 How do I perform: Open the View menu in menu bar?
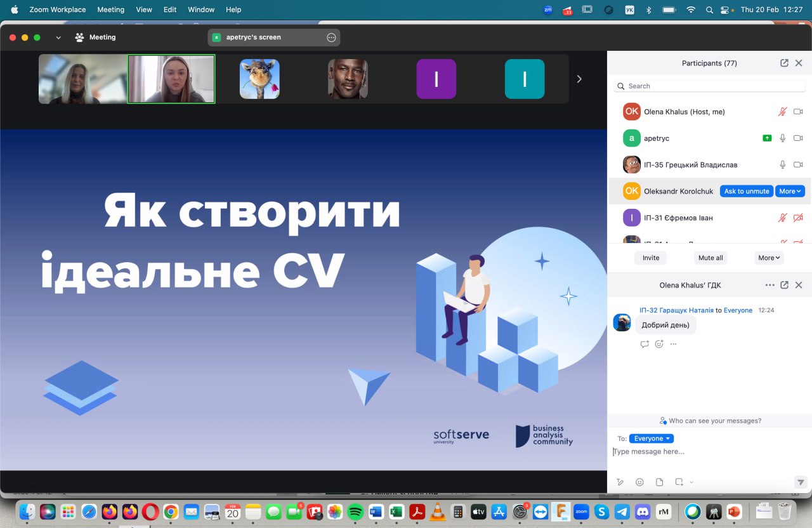click(x=144, y=10)
